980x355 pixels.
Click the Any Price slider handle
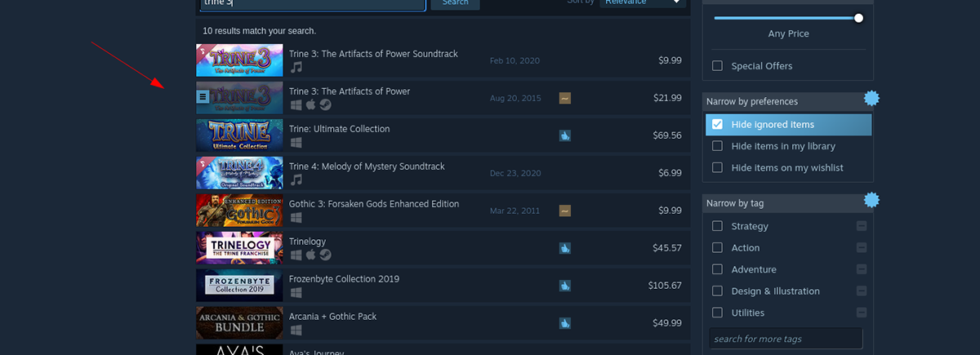[x=858, y=17]
